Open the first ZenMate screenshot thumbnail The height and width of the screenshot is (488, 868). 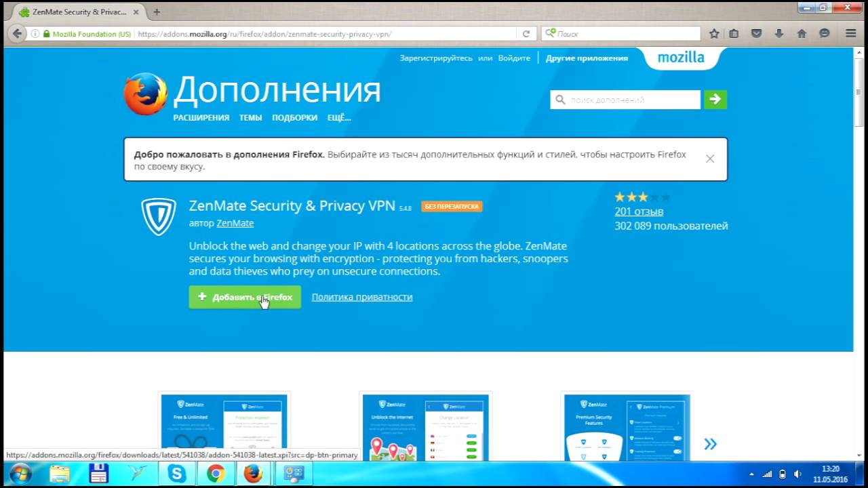point(224,427)
